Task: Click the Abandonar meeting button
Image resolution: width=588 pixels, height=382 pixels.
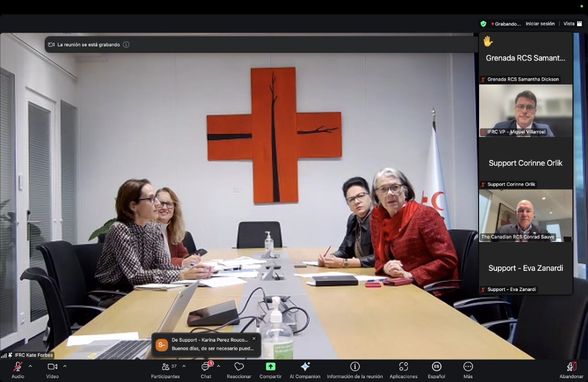Action: point(571,369)
